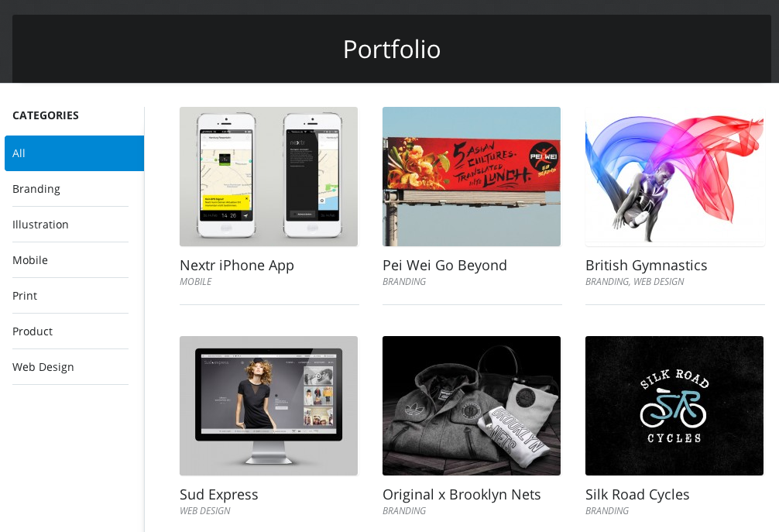Open the Nextr iPhone App title link
Screen dimensions: 779x532
[x=237, y=266]
